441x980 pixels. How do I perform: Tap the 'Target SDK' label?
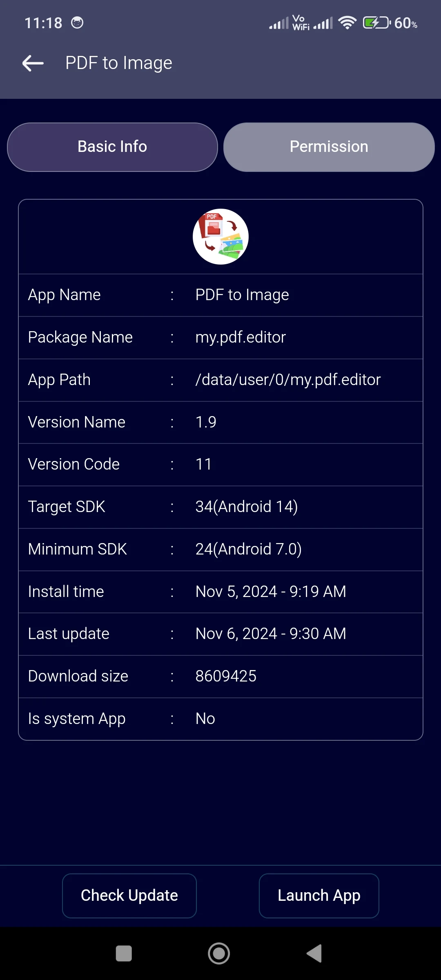pos(67,507)
